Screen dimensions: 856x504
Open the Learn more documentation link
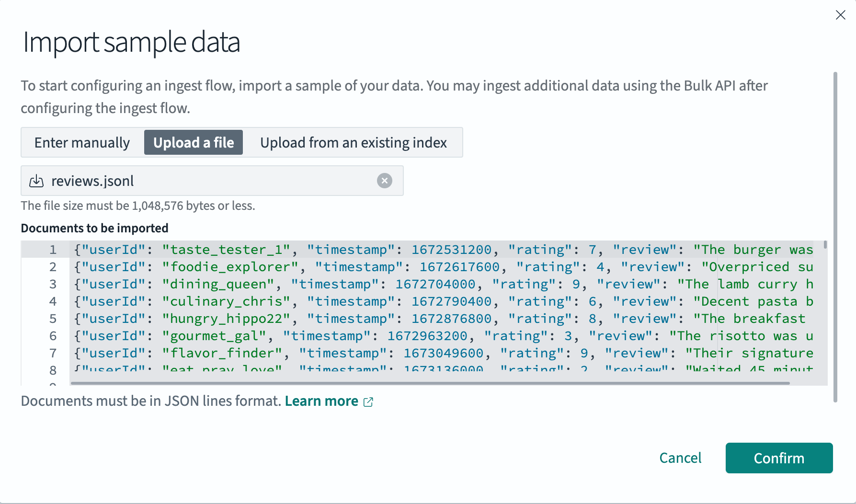[x=321, y=401]
